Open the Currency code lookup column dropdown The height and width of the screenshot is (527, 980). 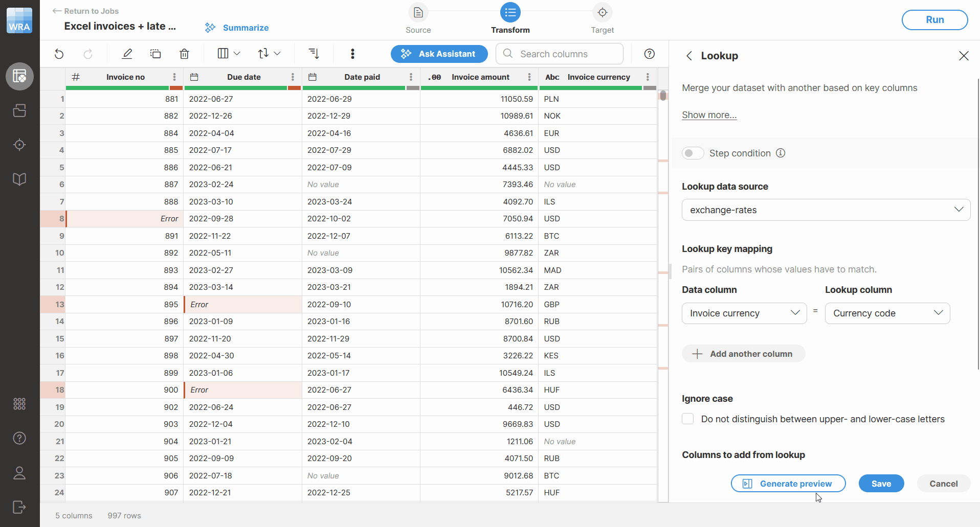[x=887, y=313]
